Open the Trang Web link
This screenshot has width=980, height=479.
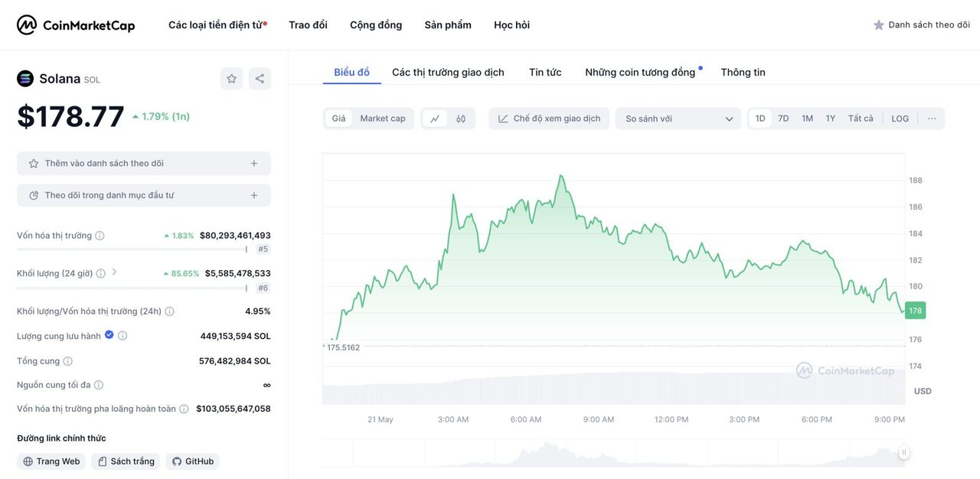[51, 461]
